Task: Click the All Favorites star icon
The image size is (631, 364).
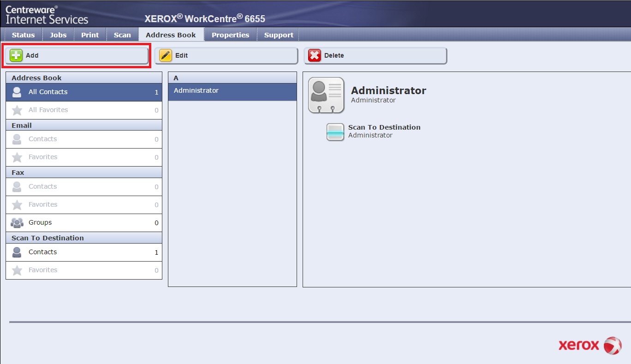Action: (17, 110)
